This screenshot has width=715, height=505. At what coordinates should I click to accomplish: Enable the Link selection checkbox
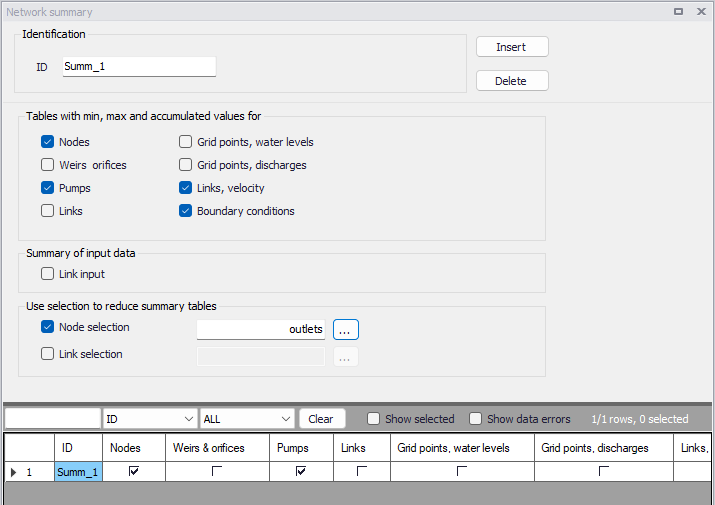coord(47,354)
